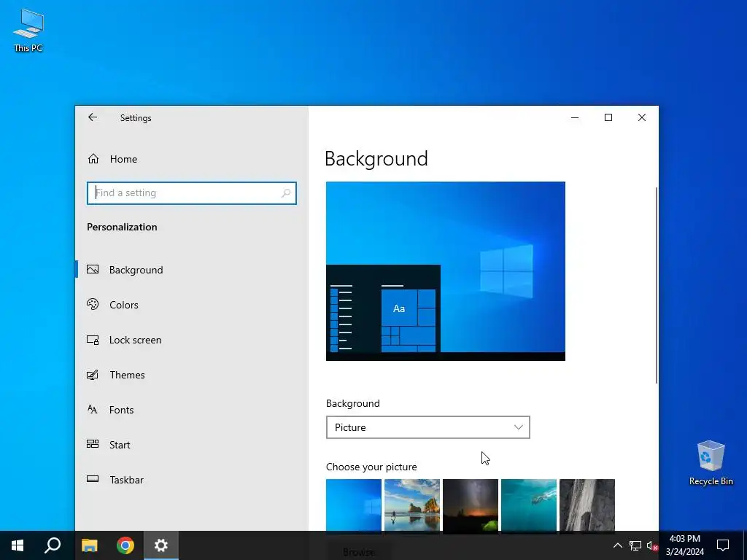Click the desktop preview image

(446, 271)
